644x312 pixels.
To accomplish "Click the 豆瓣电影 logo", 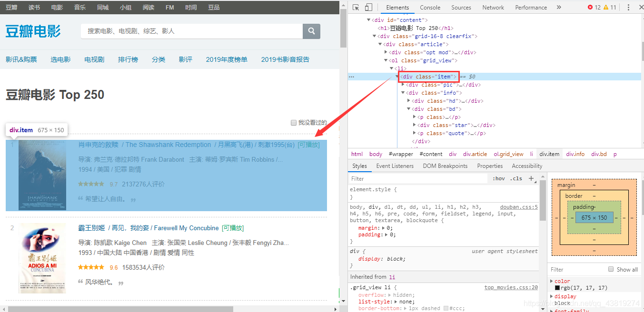I will pos(33,31).
